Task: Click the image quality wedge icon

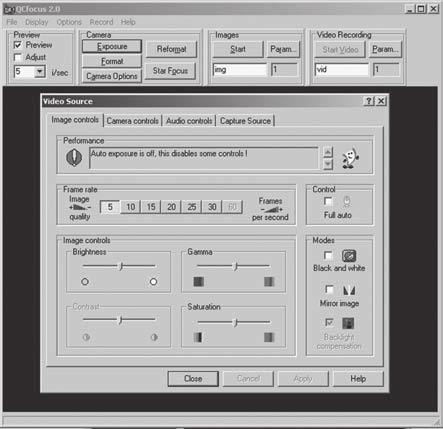Action: [x=79, y=208]
